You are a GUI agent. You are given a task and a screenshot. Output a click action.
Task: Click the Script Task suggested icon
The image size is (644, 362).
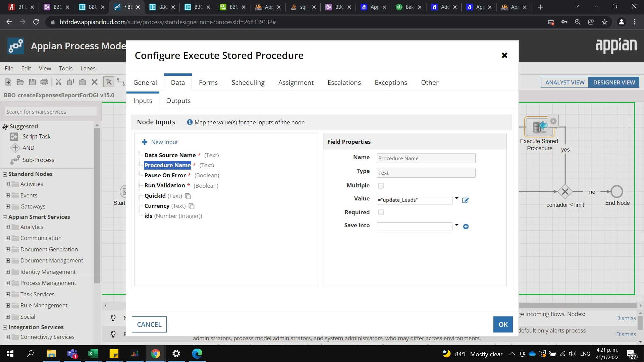point(14,136)
